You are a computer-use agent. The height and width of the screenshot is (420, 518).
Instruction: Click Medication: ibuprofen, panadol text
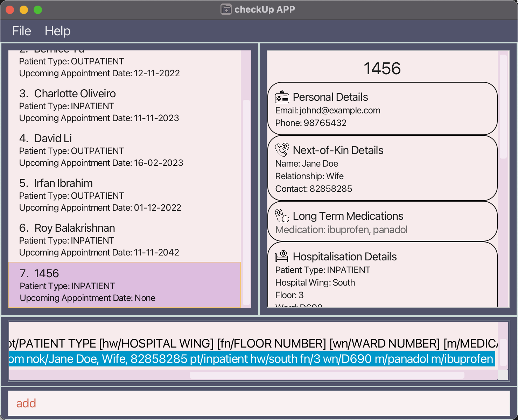(341, 230)
